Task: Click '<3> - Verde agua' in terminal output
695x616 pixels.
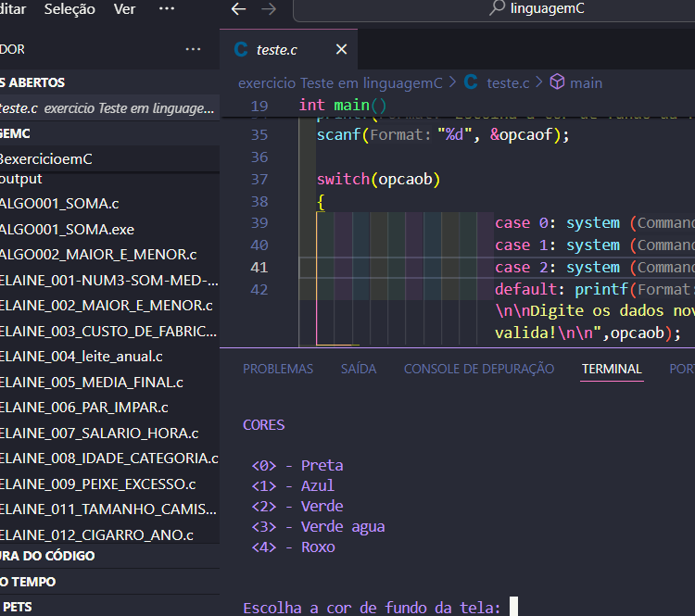Action: pyautogui.click(x=318, y=526)
